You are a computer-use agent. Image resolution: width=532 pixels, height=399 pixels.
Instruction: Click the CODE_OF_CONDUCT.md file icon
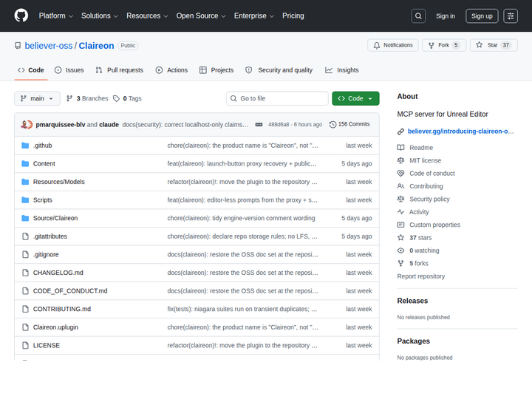point(25,291)
